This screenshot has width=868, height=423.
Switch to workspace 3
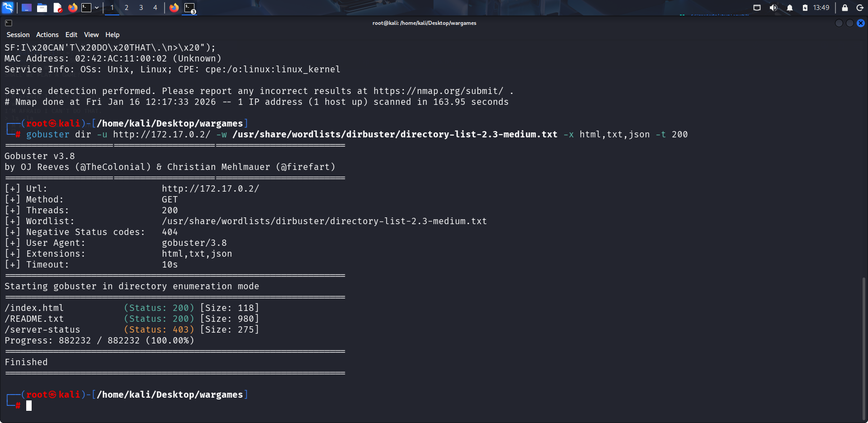(141, 8)
